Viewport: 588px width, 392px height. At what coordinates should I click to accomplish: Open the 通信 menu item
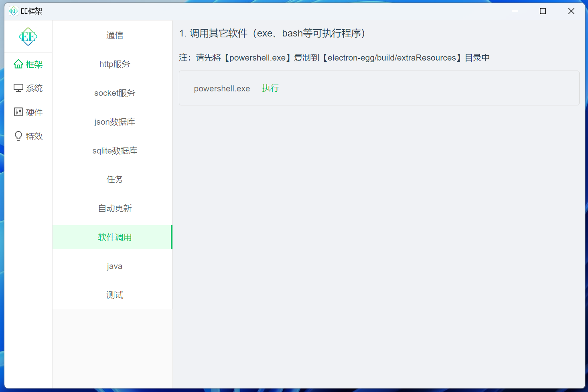pos(112,35)
